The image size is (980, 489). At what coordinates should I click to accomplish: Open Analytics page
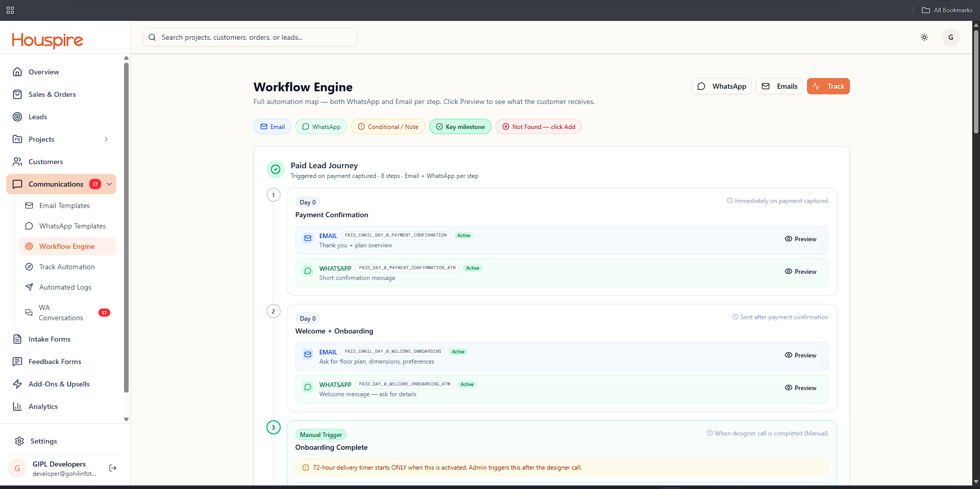(x=61, y=406)
